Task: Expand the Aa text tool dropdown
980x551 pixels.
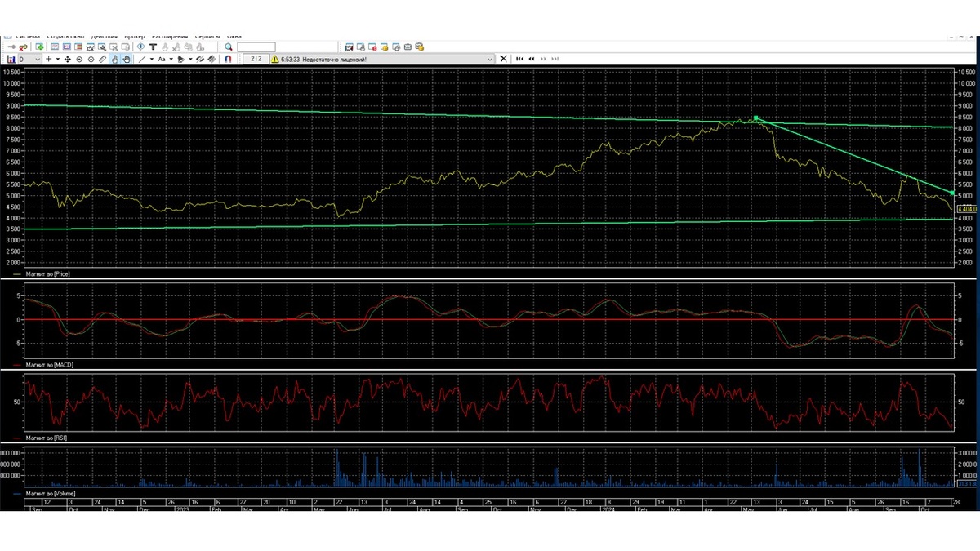Action: click(171, 59)
